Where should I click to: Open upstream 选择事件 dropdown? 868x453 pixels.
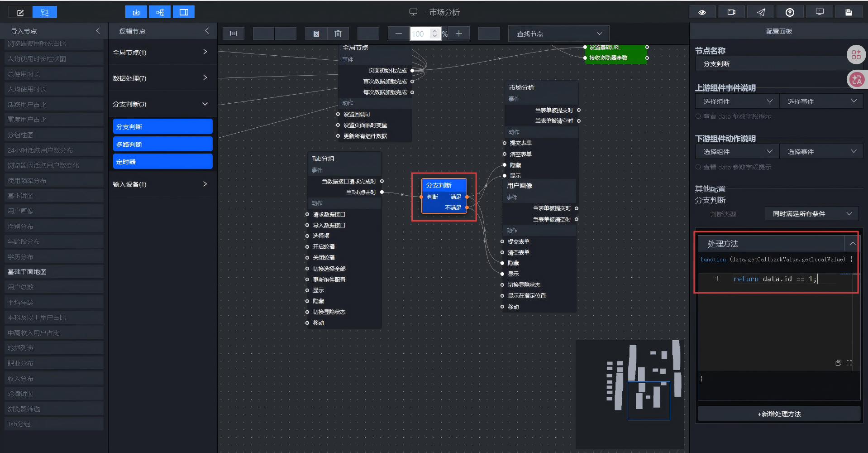(821, 101)
